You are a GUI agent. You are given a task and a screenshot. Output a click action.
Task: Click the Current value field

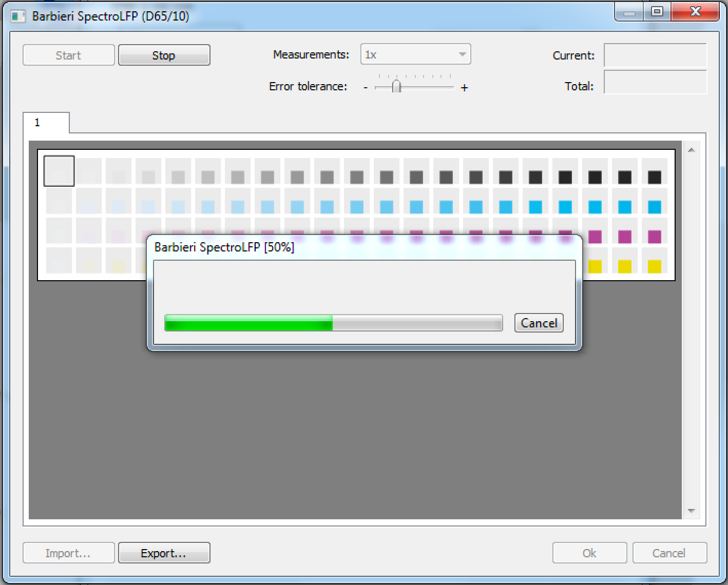point(655,55)
